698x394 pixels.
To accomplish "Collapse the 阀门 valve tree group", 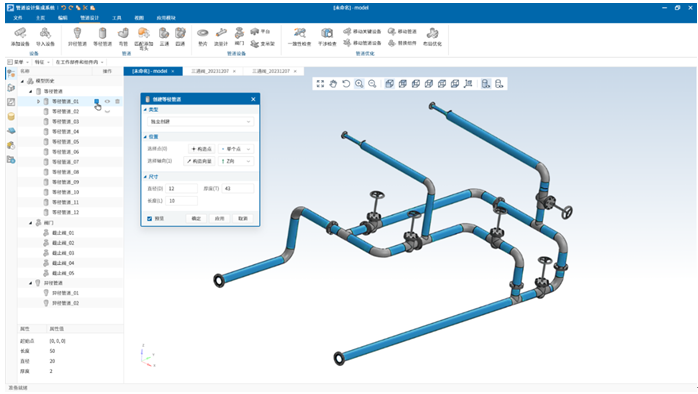I will 31,223.
